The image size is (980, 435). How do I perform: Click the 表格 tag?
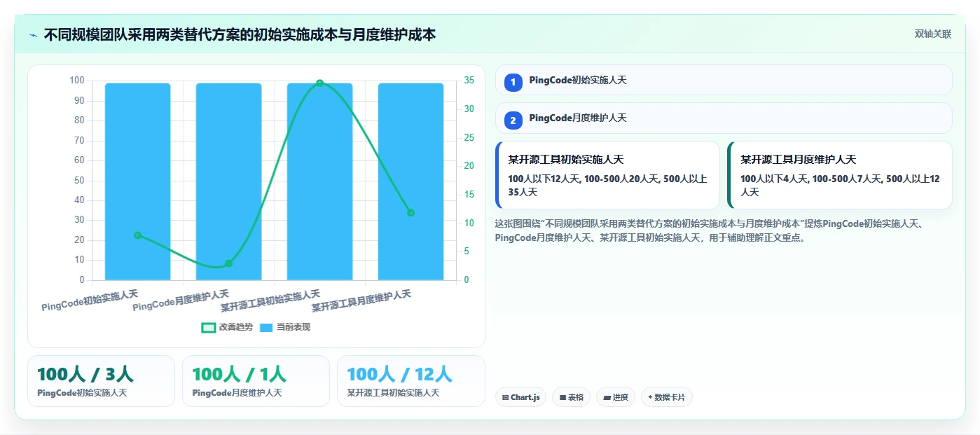click(571, 397)
